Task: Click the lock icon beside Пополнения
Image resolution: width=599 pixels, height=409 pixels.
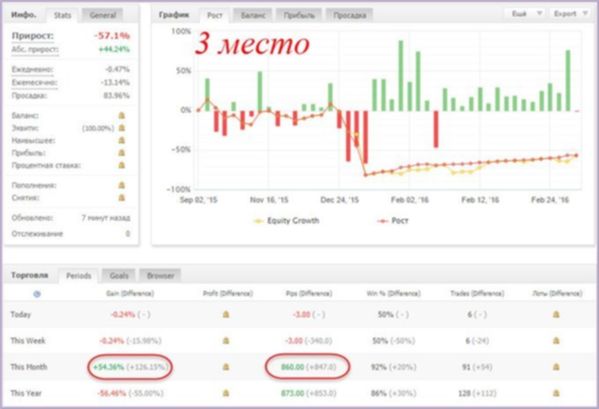Action: point(121,185)
